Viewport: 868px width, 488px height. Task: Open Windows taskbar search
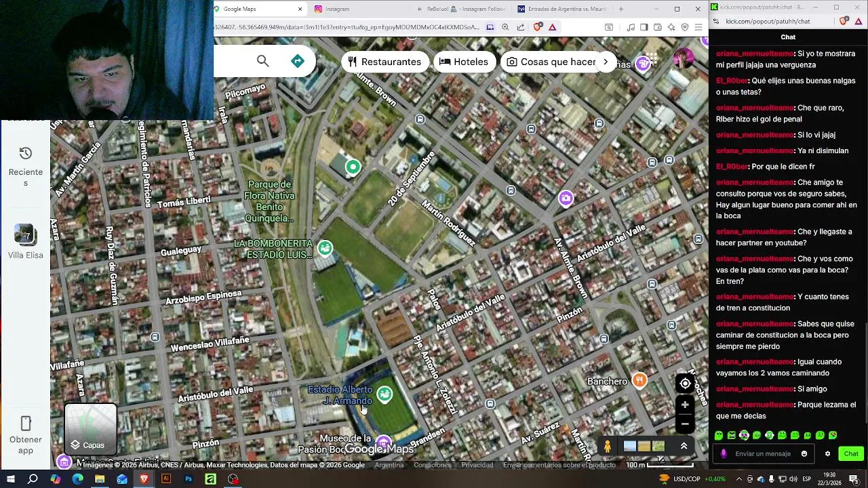click(33, 479)
